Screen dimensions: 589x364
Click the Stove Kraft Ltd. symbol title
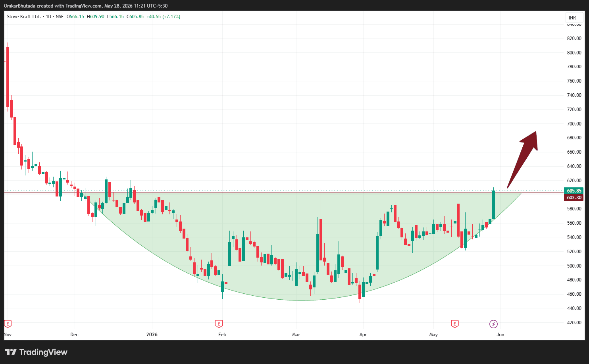click(24, 17)
